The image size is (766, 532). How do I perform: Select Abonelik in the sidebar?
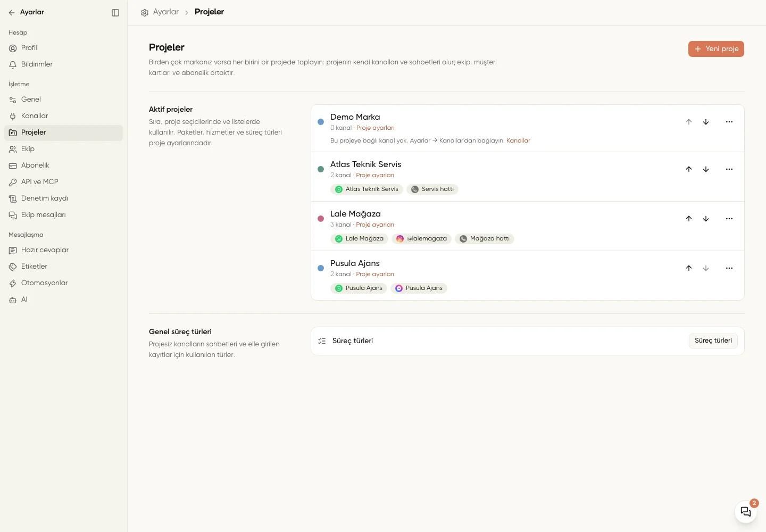coord(63,165)
